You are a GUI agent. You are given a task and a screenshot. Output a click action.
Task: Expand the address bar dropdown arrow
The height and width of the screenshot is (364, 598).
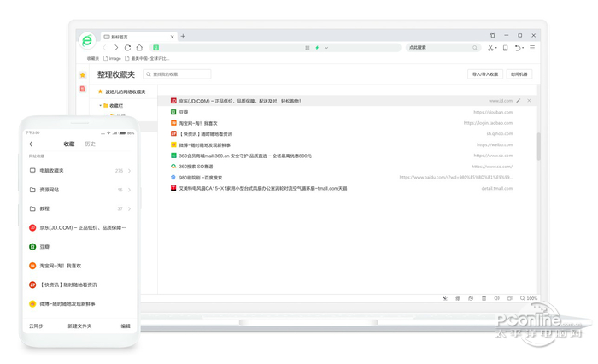coord(326,48)
